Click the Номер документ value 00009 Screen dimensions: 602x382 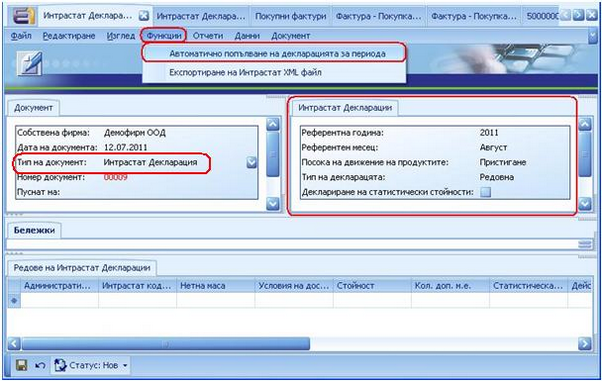(x=116, y=177)
